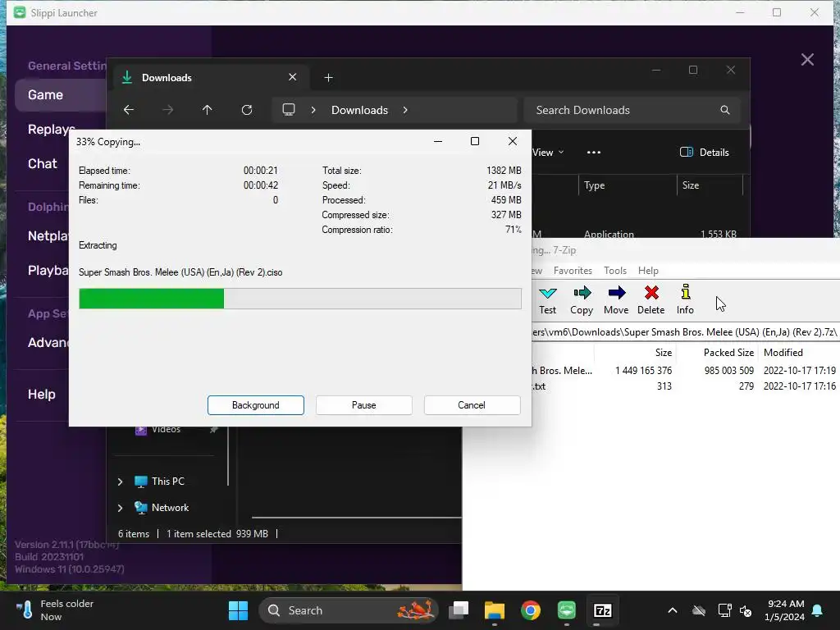Refresh the Downloads folder view

(x=247, y=110)
